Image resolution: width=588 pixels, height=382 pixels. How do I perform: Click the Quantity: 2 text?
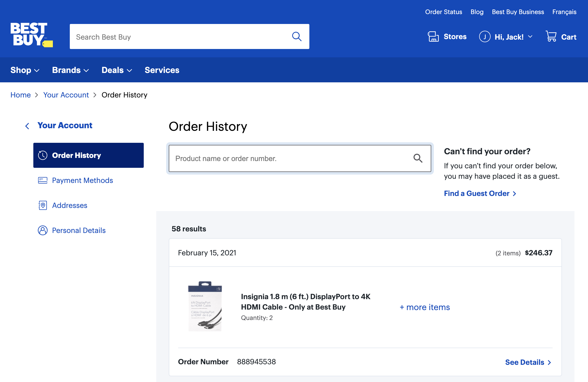(x=257, y=318)
